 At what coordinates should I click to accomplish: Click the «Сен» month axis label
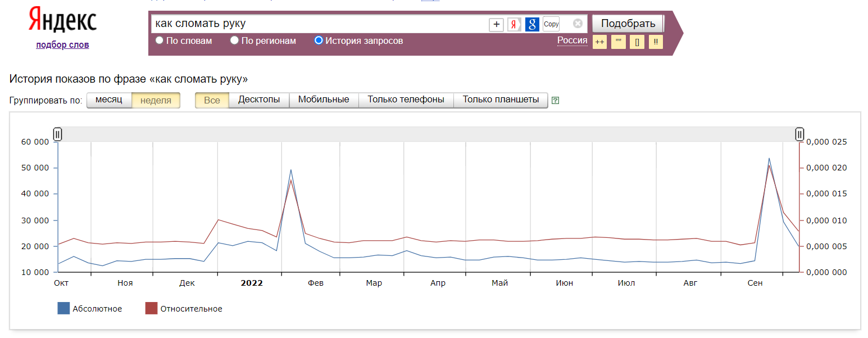click(x=755, y=283)
